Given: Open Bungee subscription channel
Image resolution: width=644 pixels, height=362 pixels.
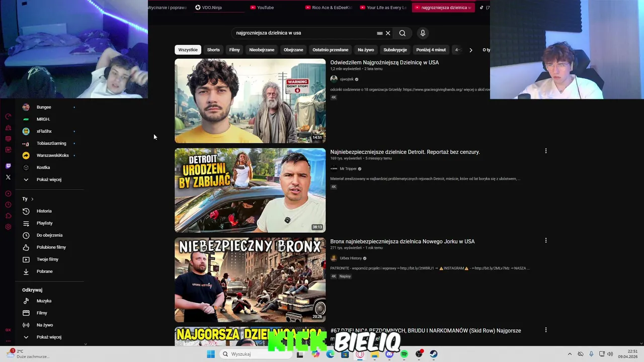Looking at the screenshot, I should point(44,107).
